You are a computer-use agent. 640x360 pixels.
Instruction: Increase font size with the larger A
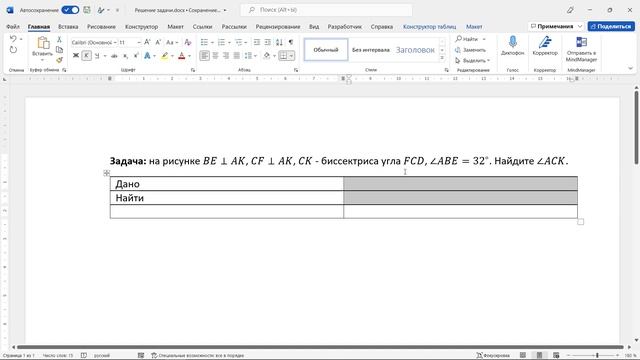tap(147, 42)
